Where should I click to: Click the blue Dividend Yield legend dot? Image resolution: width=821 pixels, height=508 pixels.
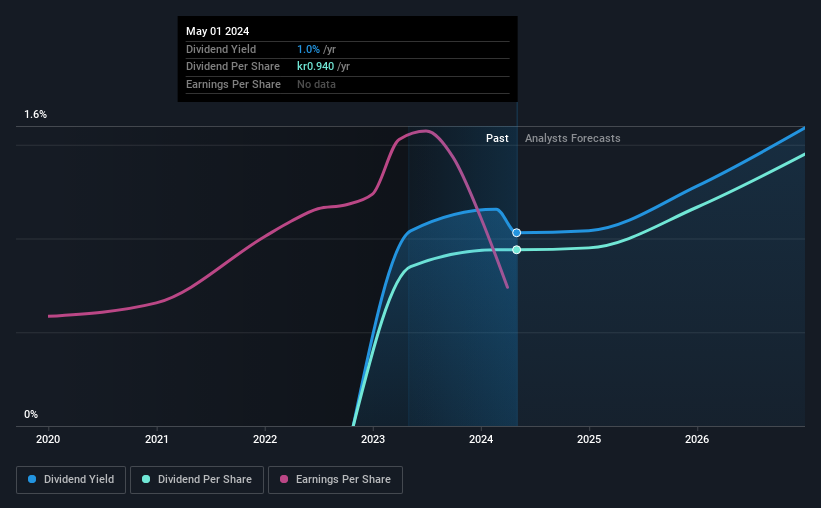[x=32, y=479]
